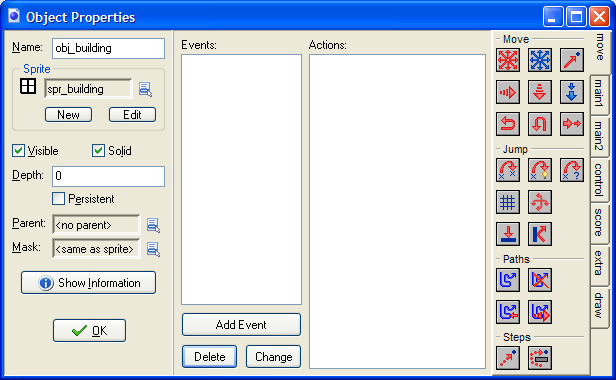Image resolution: width=616 pixels, height=380 pixels.
Task: Select the Jump to Random Position action
Action: point(572,170)
